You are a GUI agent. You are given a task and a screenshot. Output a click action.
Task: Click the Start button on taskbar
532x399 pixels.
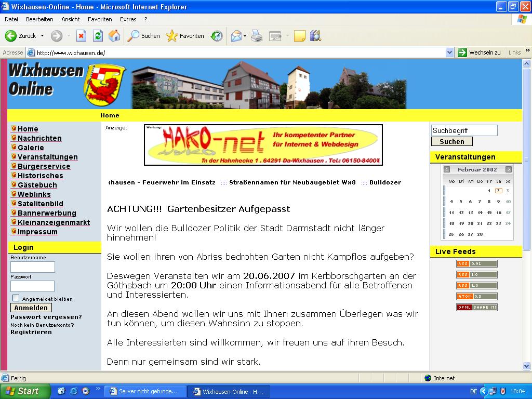pyautogui.click(x=25, y=391)
